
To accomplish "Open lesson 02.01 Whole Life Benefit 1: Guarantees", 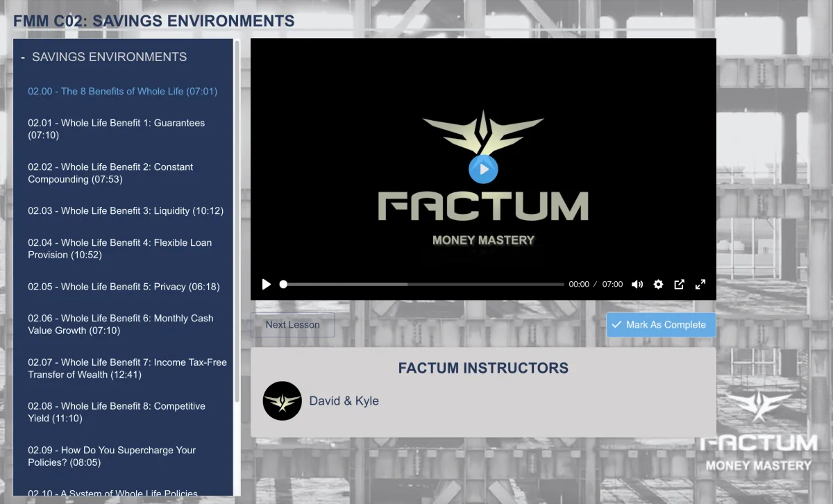I will [x=117, y=129].
